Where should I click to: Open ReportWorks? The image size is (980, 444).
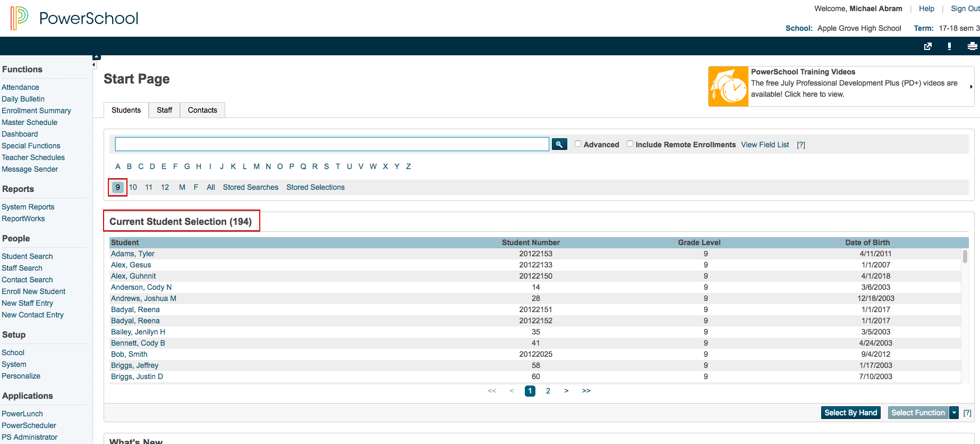(23, 219)
